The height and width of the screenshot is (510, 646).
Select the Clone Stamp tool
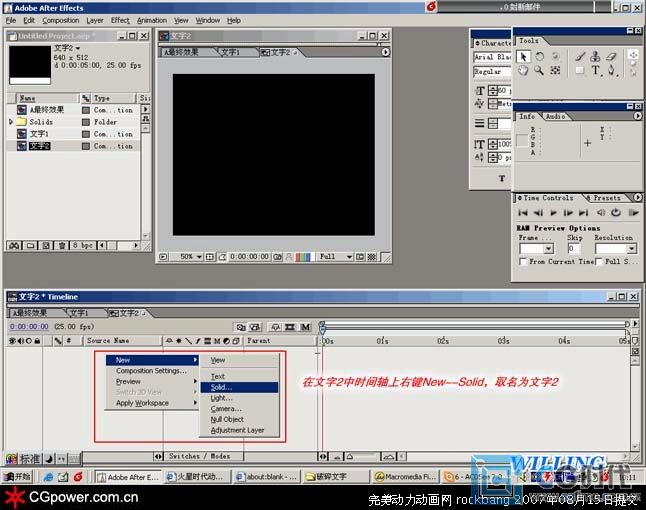[x=595, y=56]
